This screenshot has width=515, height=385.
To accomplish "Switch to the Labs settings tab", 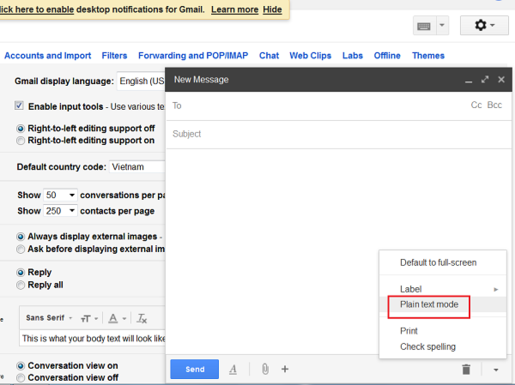I will 352,56.
